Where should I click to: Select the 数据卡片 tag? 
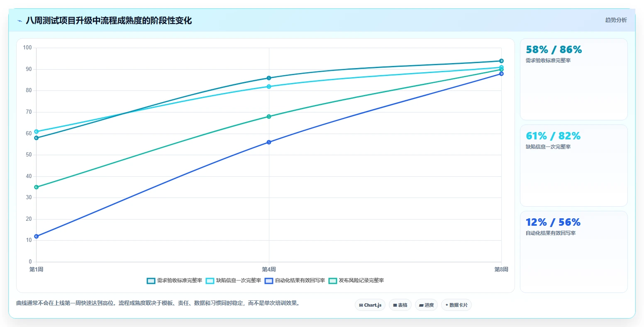[456, 305]
